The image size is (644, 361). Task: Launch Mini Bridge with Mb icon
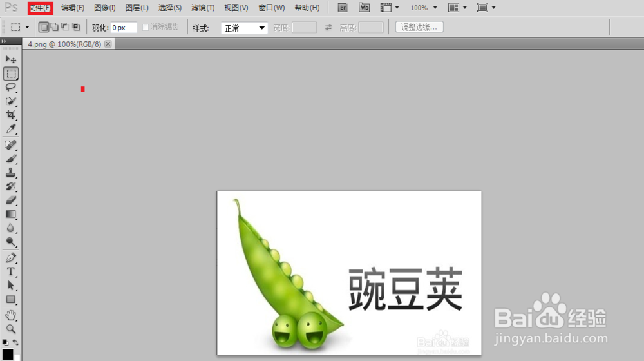(x=364, y=7)
